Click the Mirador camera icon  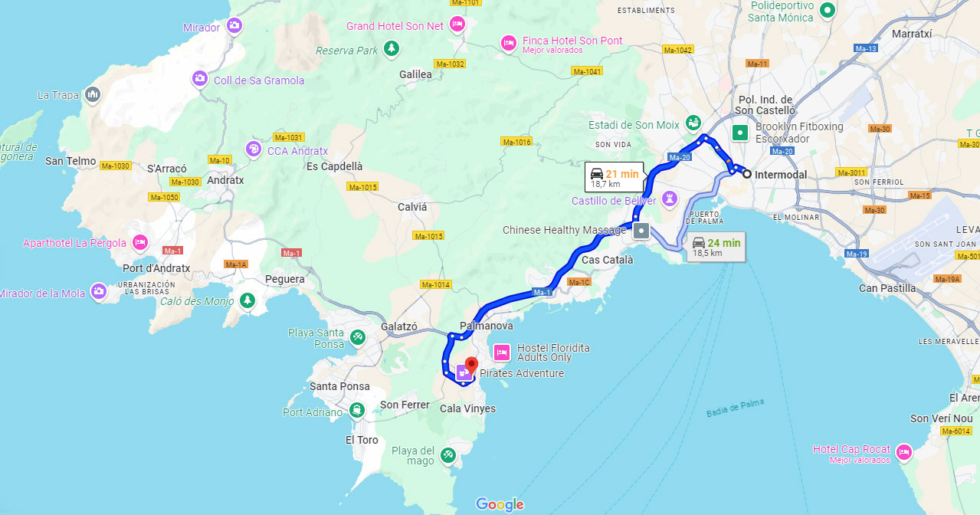pyautogui.click(x=234, y=27)
